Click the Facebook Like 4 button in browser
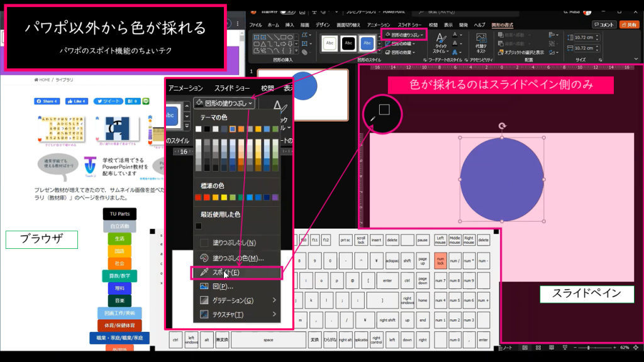This screenshot has height=362, width=644. pos(76,101)
